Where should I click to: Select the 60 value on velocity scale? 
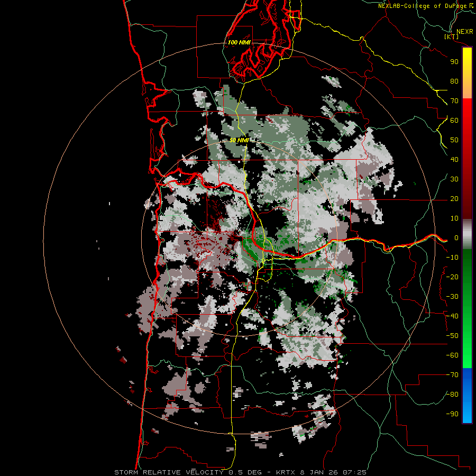pos(454,121)
